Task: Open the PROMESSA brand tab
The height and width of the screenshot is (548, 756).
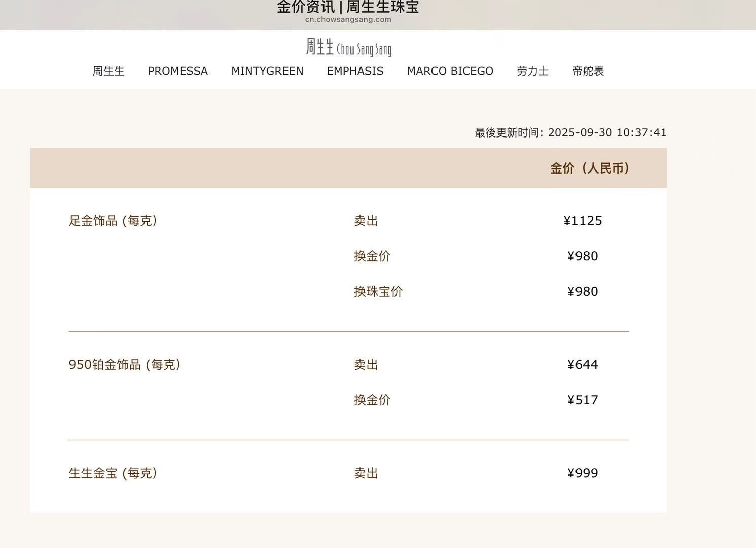Action: (x=178, y=71)
